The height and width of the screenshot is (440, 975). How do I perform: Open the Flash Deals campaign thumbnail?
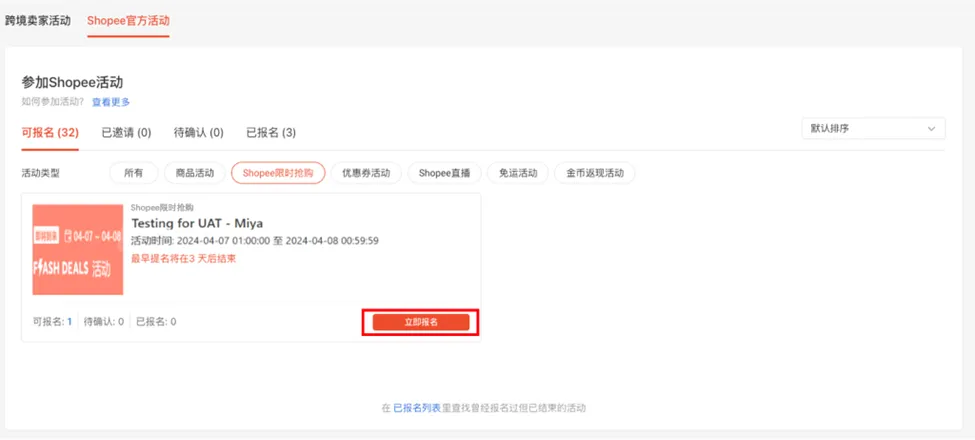78,250
